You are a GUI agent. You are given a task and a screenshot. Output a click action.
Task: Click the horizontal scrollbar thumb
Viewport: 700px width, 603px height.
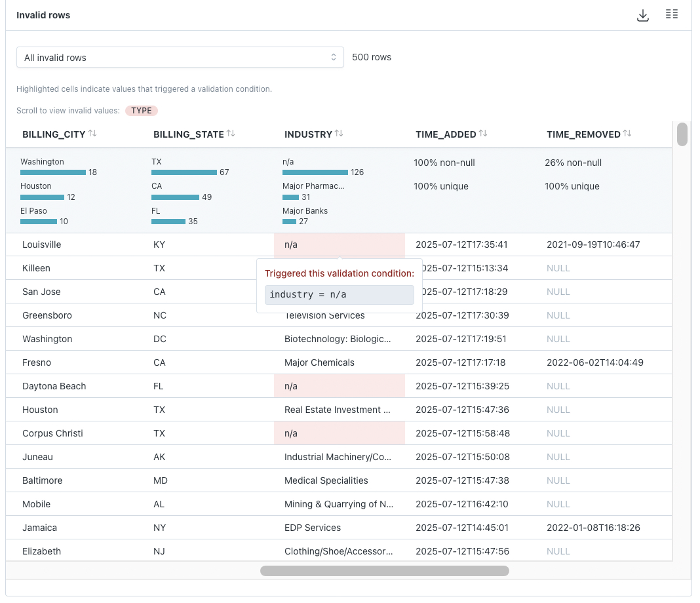[x=384, y=571]
